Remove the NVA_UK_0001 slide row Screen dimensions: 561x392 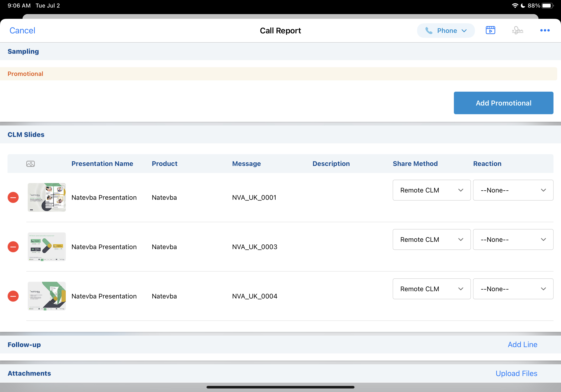coord(13,197)
